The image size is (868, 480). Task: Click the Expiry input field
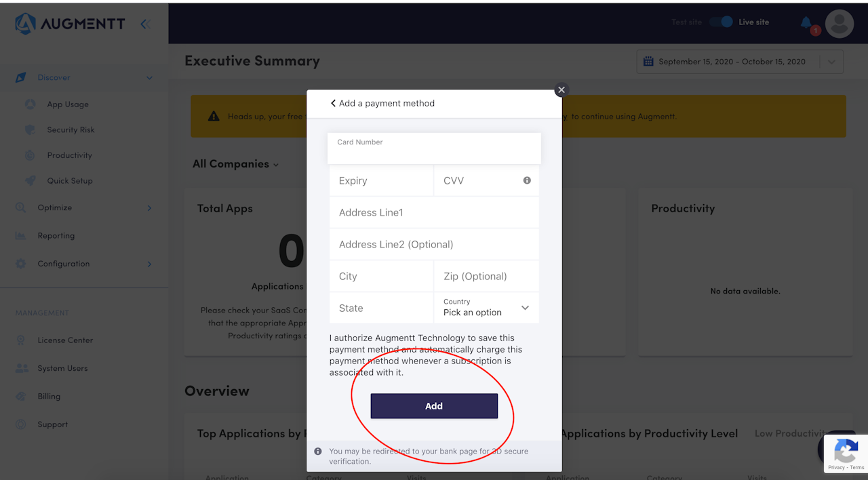pyautogui.click(x=381, y=181)
